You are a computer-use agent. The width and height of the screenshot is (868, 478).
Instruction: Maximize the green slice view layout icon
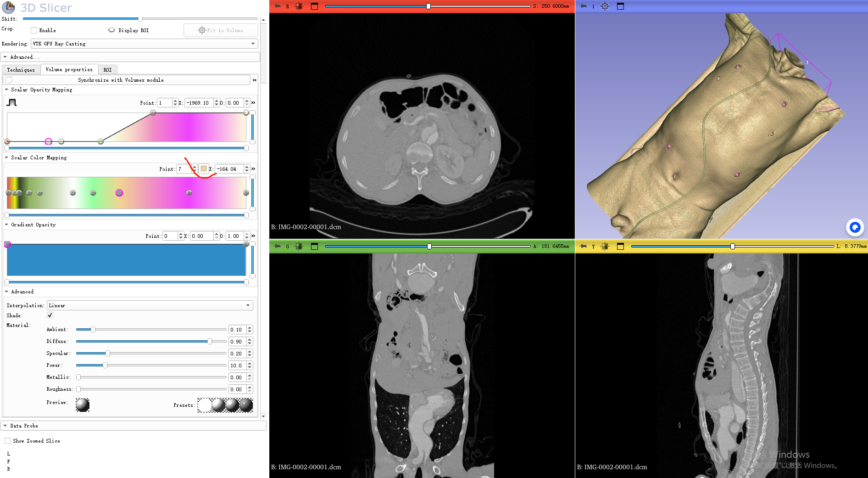pyautogui.click(x=314, y=246)
